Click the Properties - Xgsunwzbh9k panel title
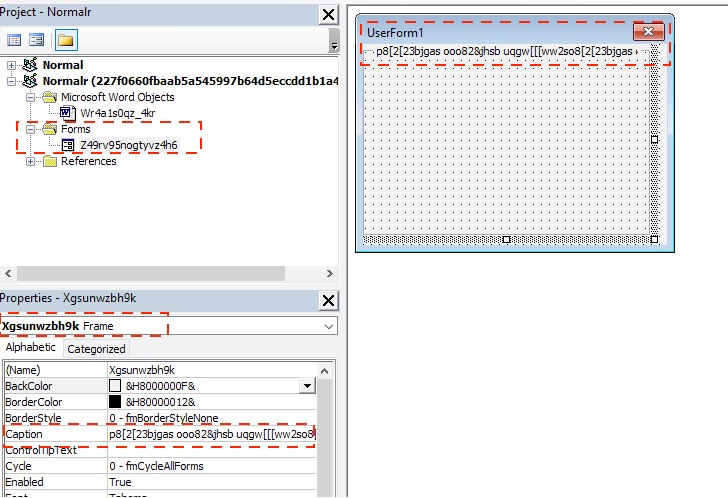 68,298
